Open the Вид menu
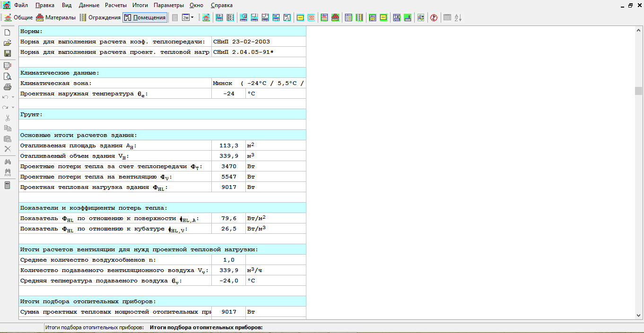The height and width of the screenshot is (333, 644). [x=67, y=5]
